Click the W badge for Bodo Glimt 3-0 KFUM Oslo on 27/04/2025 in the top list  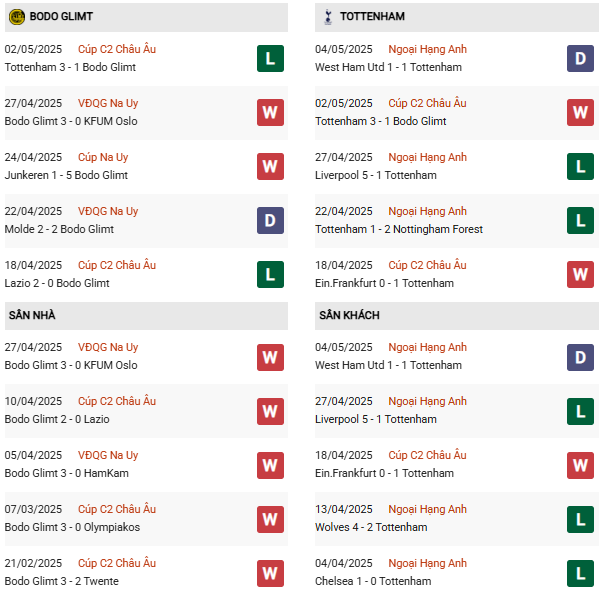(x=270, y=112)
